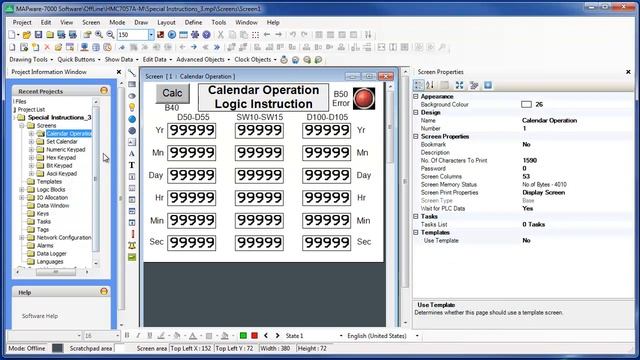Toggle italic formatting in the bottom toolbar
This screenshot has height=360, width=640.
coord(138,336)
